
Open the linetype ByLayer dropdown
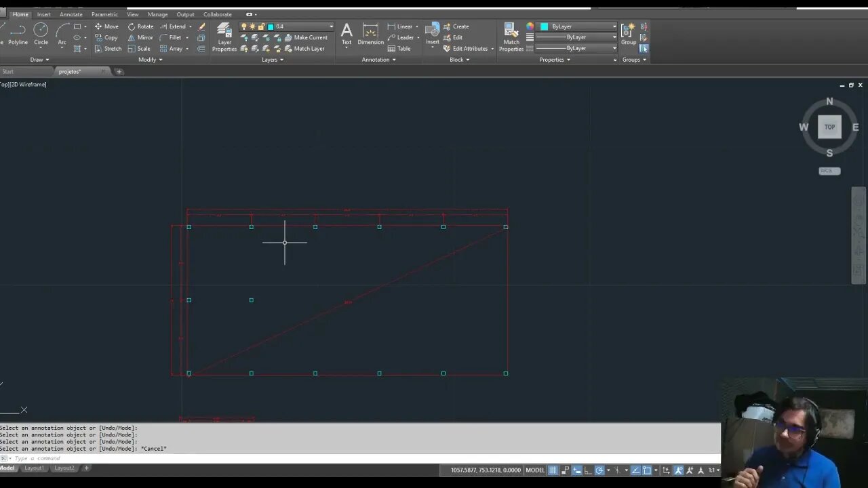click(x=576, y=48)
